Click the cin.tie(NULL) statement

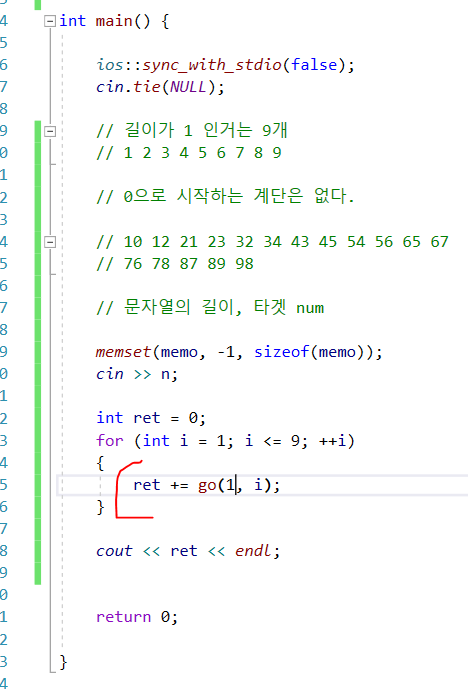click(160, 87)
